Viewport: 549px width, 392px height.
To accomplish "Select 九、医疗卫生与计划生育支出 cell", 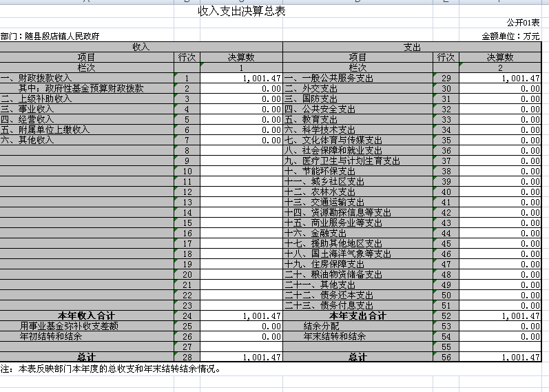I will pyautogui.click(x=358, y=161).
